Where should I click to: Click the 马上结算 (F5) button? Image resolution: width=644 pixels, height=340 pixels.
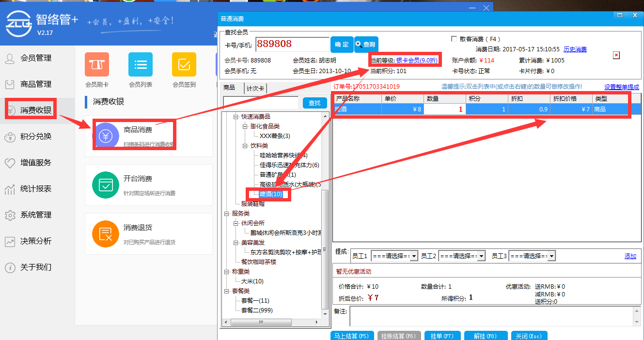point(352,336)
